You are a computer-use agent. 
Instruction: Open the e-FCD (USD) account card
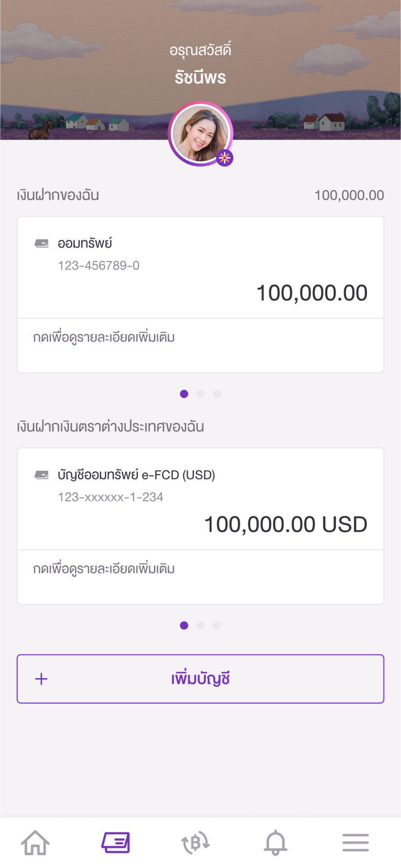[x=200, y=499]
